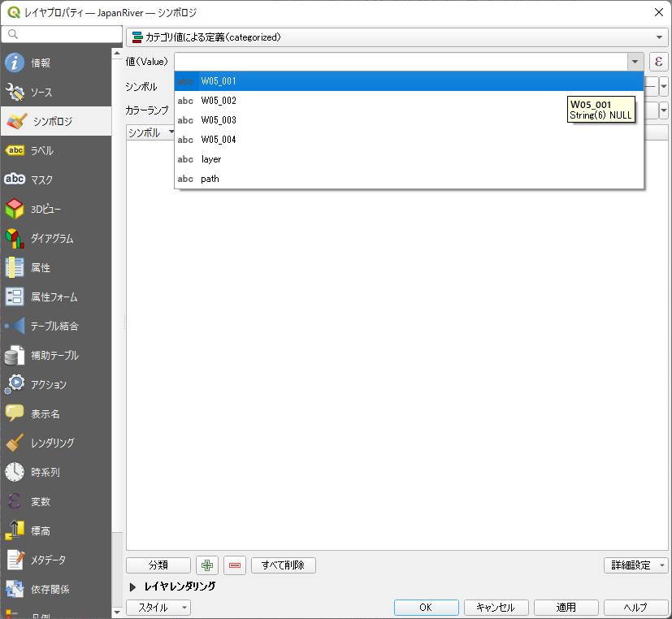The width and height of the screenshot is (672, 619).
Task: Pick the path field in dropdown list
Action: [x=210, y=179]
